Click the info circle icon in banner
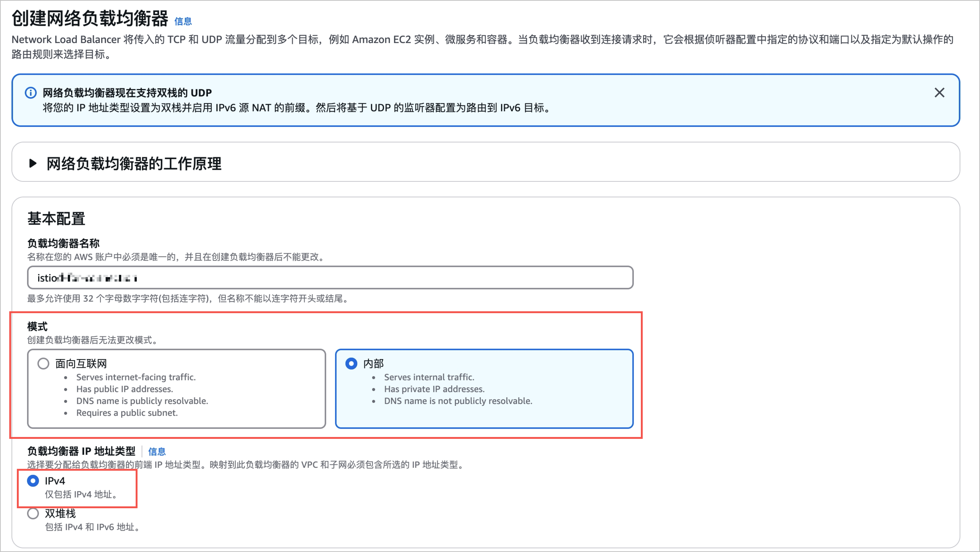980x552 pixels. [x=31, y=93]
